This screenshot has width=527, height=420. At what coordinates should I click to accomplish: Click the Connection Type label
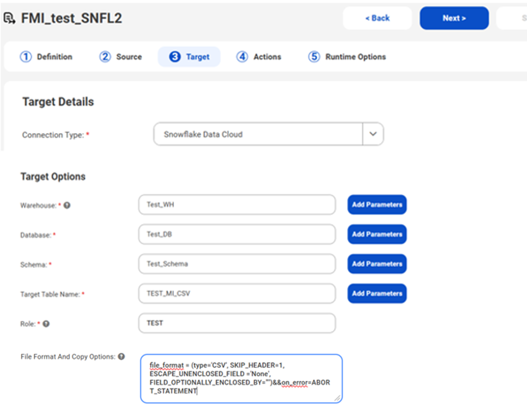coord(56,135)
